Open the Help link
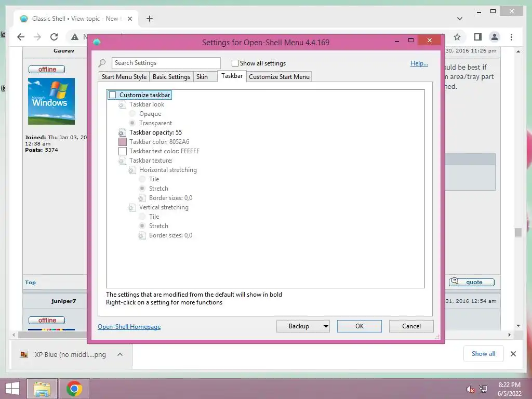 click(x=419, y=63)
